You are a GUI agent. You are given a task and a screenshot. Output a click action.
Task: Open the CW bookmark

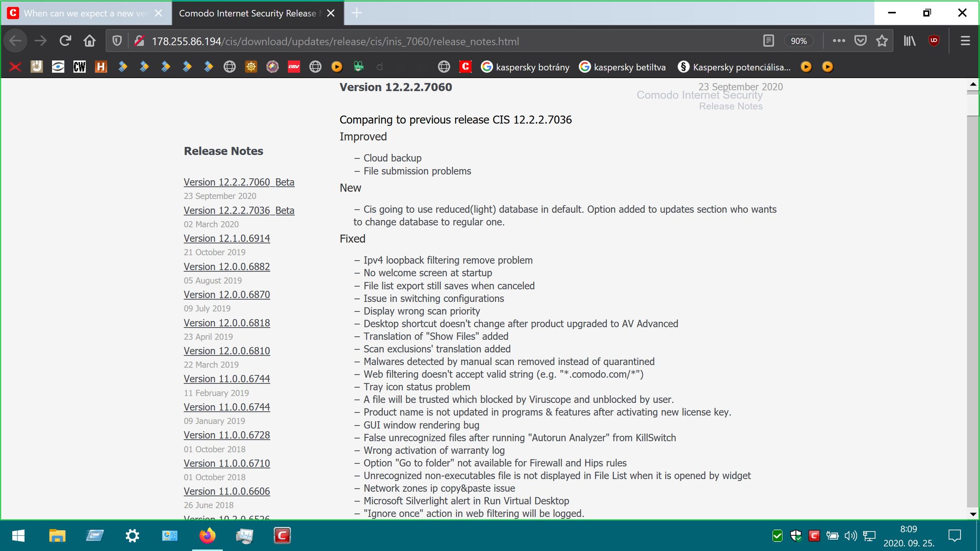coord(79,67)
